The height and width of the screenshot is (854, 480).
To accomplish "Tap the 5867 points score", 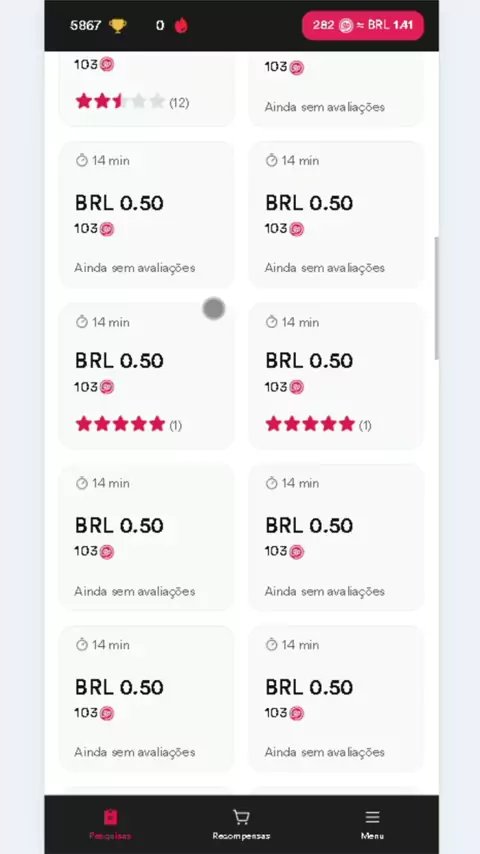I will point(86,26).
